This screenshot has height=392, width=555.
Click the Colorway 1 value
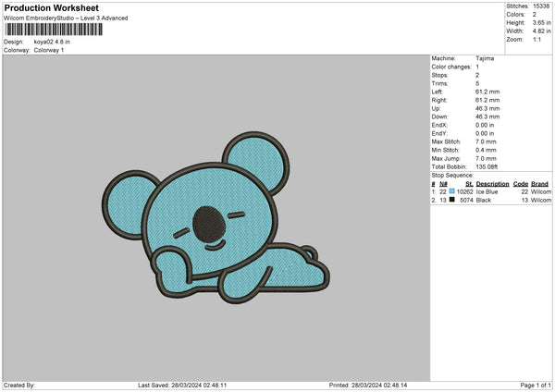click(x=49, y=50)
